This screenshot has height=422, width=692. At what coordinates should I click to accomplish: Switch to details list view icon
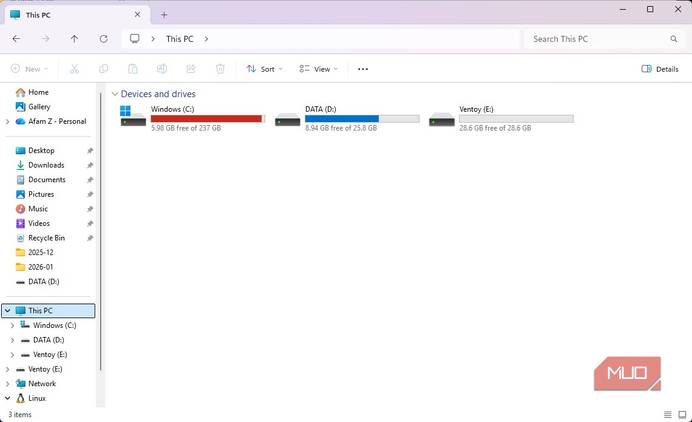point(668,414)
